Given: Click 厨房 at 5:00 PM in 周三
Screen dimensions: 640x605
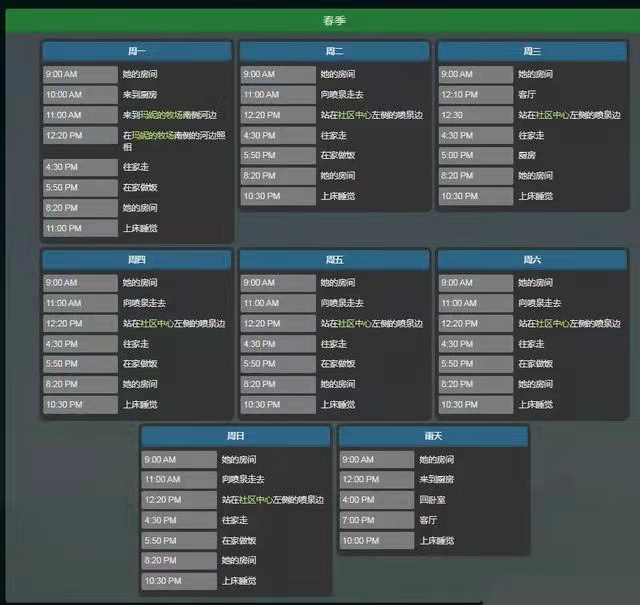Looking at the screenshot, I should (527, 155).
